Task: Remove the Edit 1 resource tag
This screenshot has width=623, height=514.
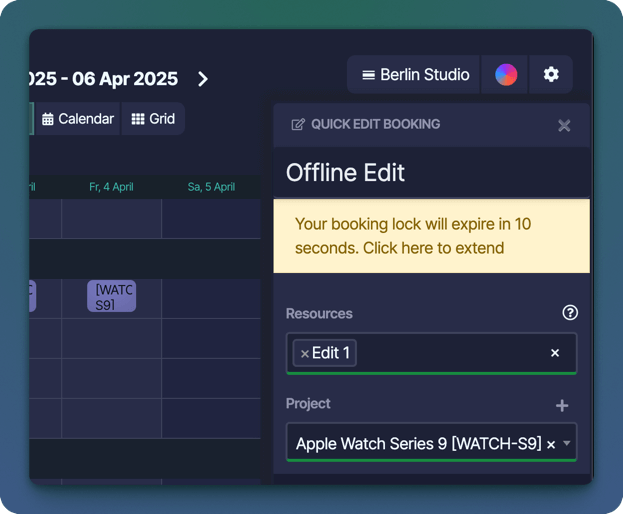Action: pos(305,354)
